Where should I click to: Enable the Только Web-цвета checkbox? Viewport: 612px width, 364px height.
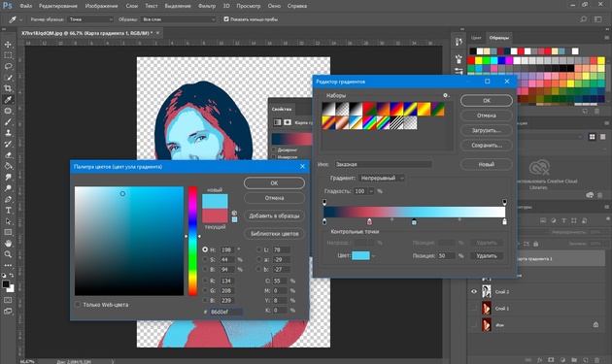78,305
